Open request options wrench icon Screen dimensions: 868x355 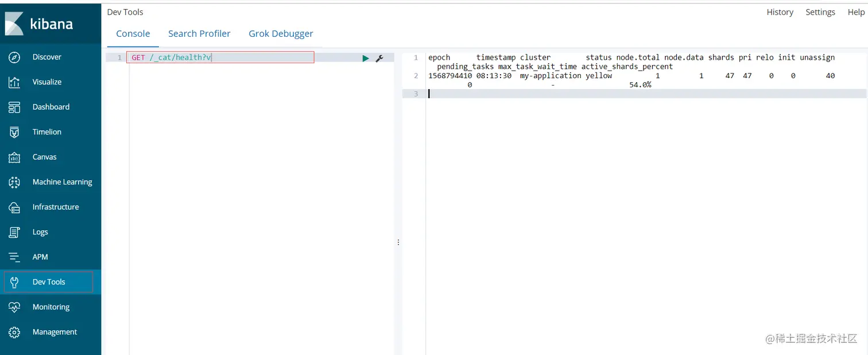[x=379, y=58]
